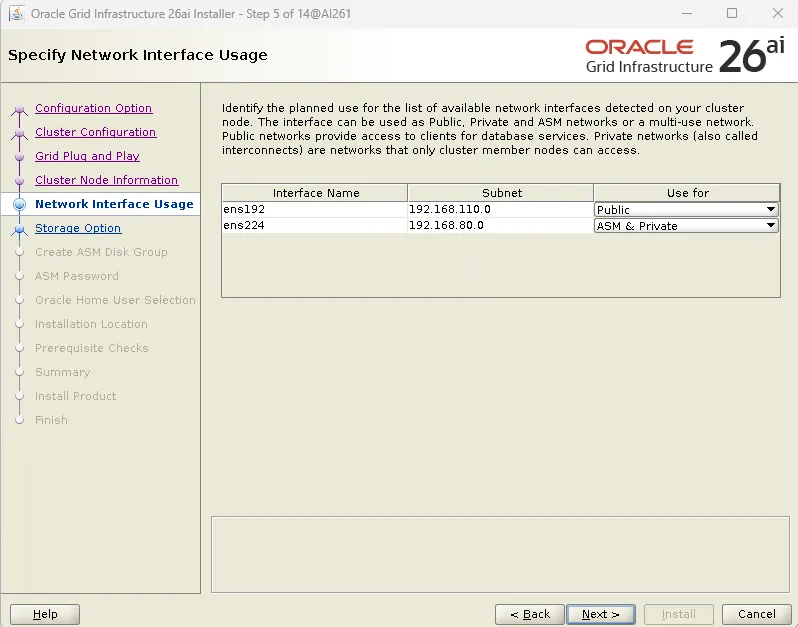Cancel the installer
The image size is (798, 627).
pos(756,614)
